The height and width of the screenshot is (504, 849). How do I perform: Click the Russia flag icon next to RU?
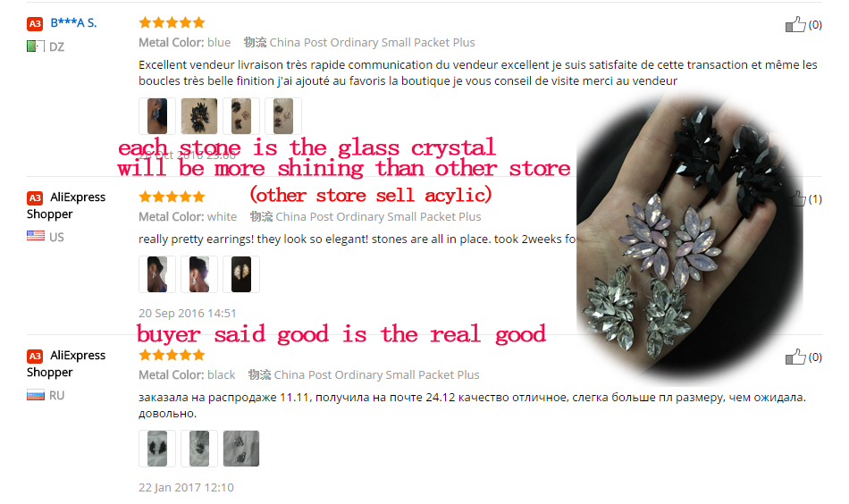click(36, 395)
